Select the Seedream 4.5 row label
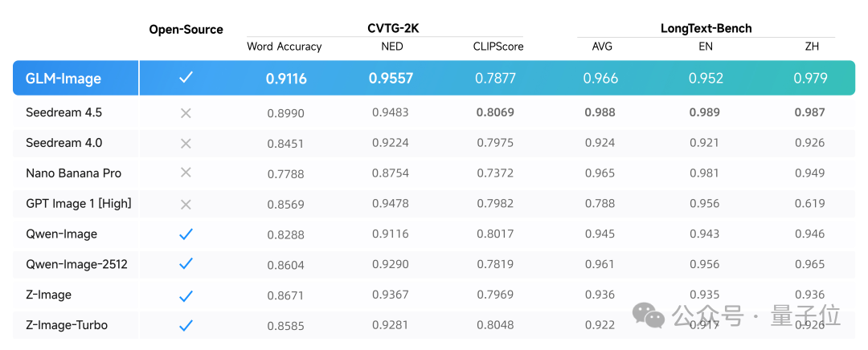This screenshot has width=868, height=350. click(63, 112)
